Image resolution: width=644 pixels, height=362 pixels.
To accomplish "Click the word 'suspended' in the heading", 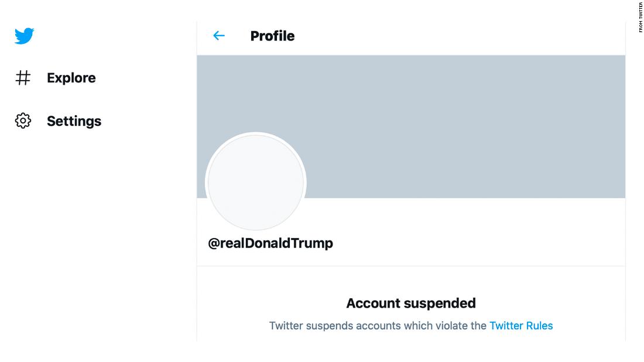I will (x=443, y=303).
